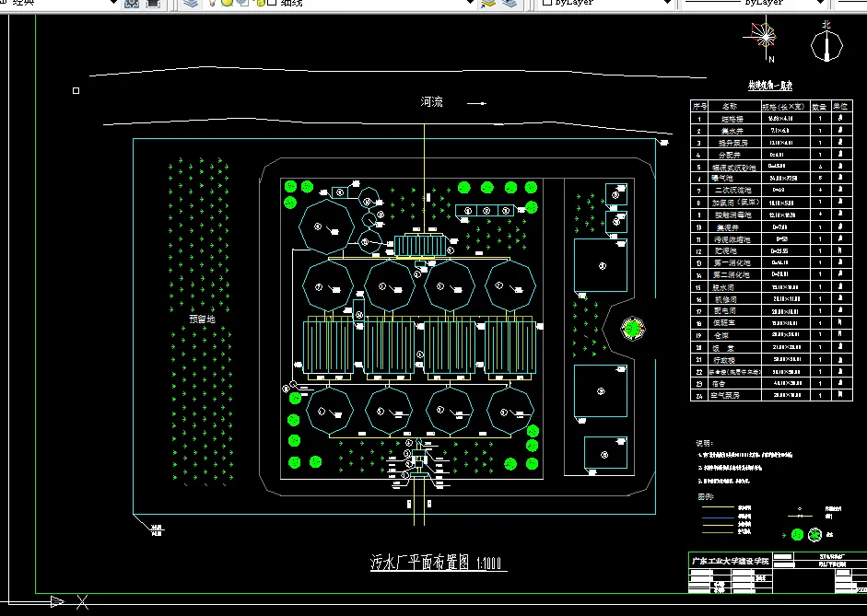The width and height of the screenshot is (867, 616).
Task: Click the 脱水间 row name in the table
Action: (x=724, y=287)
